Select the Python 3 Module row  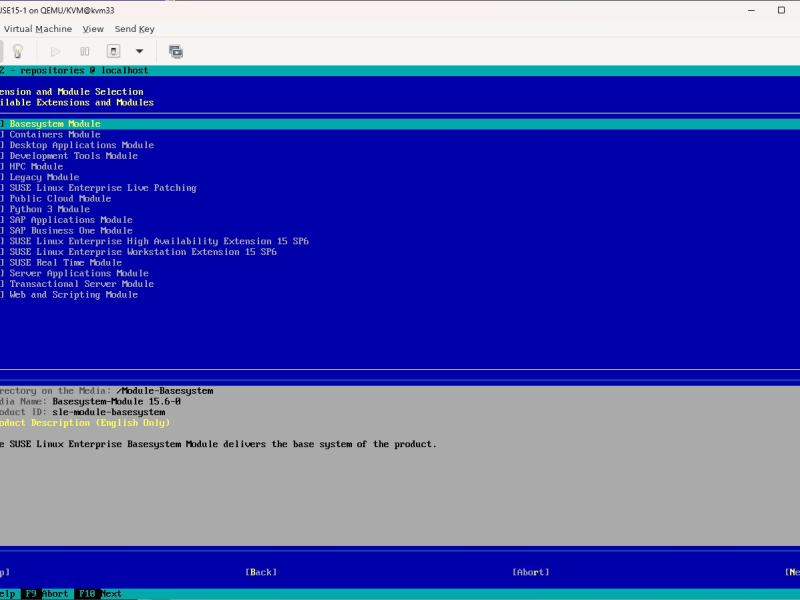click(400, 209)
